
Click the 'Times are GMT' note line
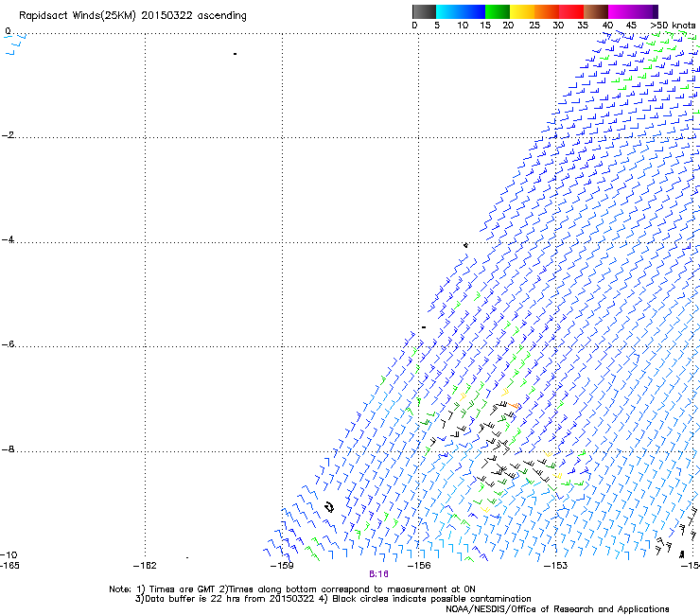[x=292, y=589]
